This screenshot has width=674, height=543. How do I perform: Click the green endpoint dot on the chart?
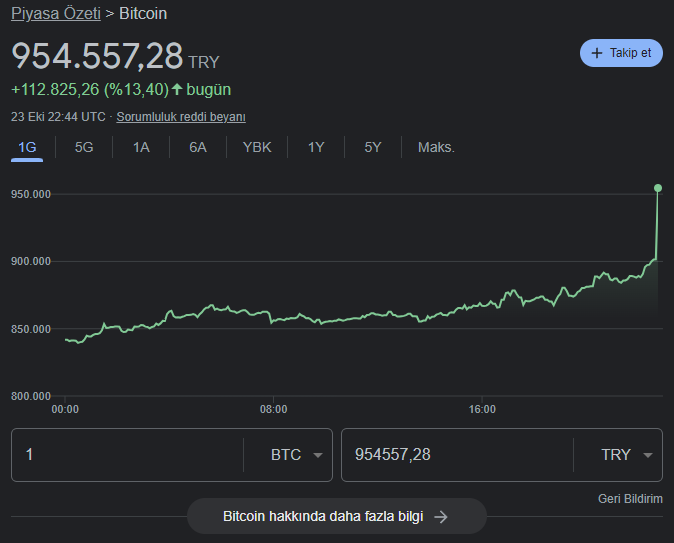click(x=658, y=188)
